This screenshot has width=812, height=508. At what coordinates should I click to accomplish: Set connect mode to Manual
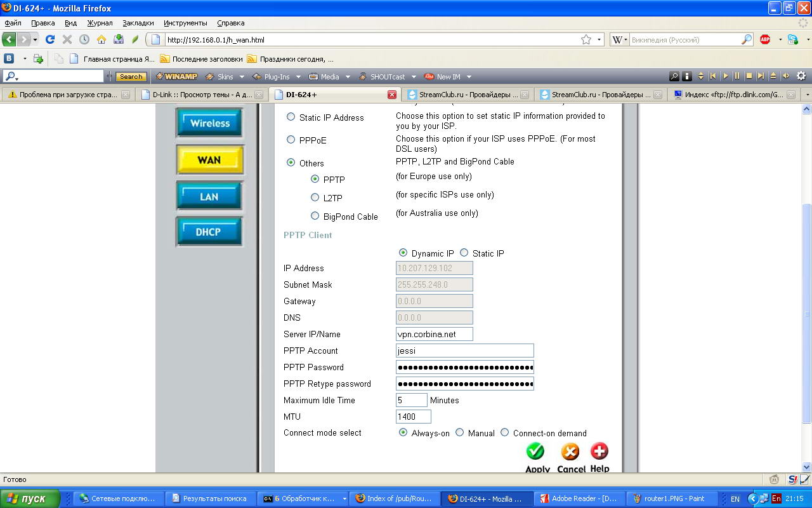[460, 432]
